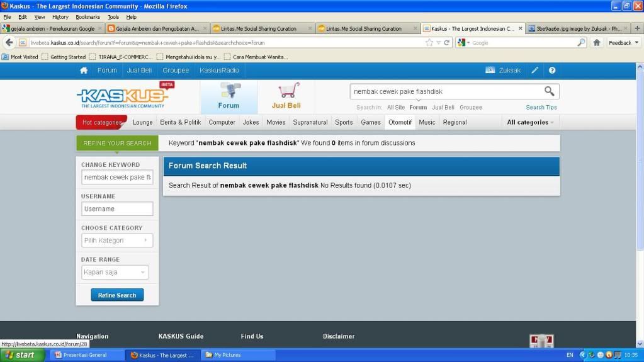
Task: Open a new tab with plus icon
Action: pyautogui.click(x=637, y=28)
